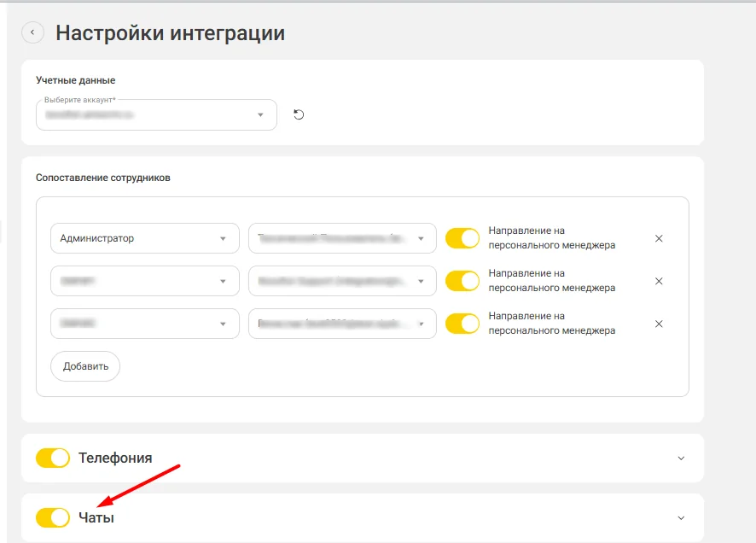Expand the Чаты section chevron
Screen dimensions: 756x543
point(681,518)
